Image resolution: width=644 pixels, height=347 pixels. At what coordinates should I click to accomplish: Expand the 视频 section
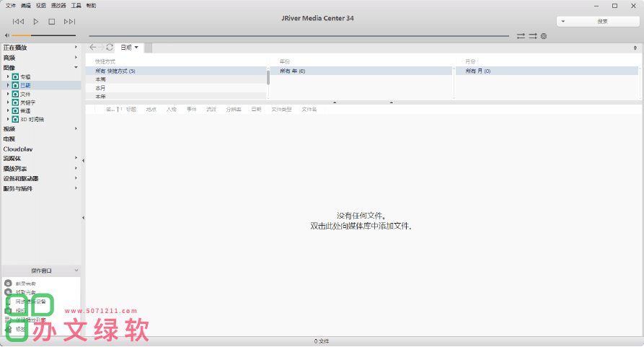76,128
